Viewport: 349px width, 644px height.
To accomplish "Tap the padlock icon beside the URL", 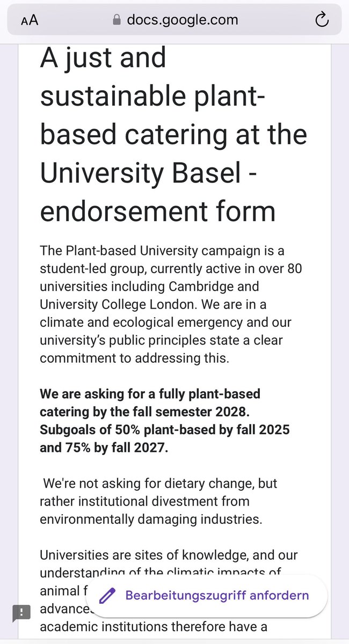I will click(116, 20).
